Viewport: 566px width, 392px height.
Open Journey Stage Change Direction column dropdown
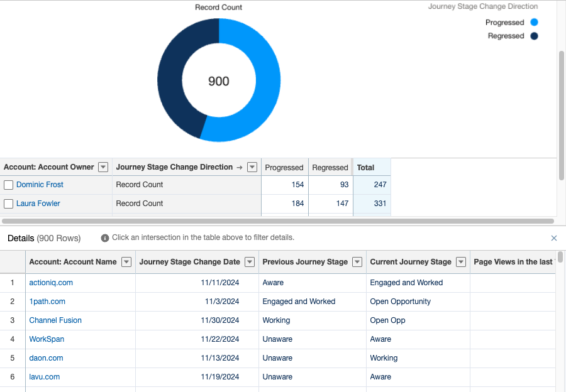(252, 168)
